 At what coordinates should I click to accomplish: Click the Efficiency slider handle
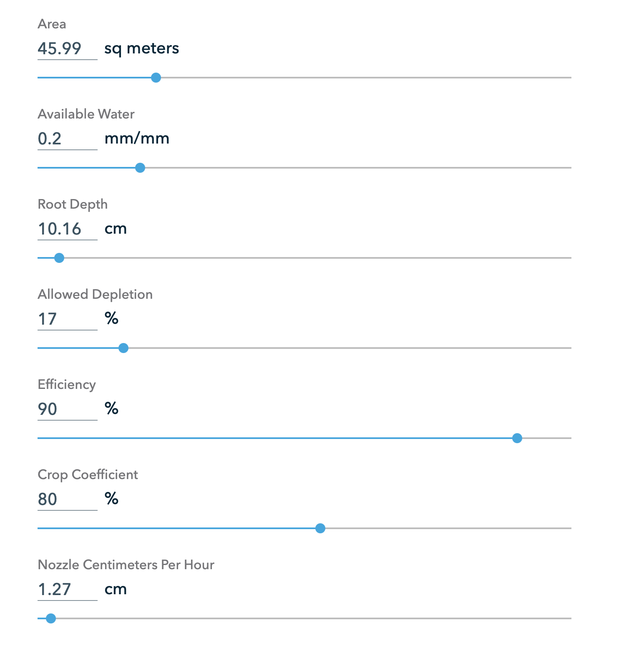(517, 438)
